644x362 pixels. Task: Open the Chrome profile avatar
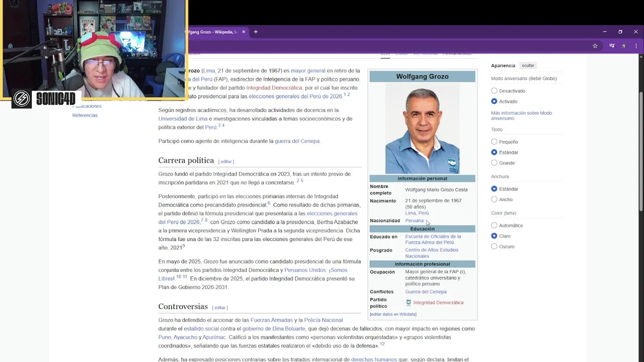(x=624, y=46)
